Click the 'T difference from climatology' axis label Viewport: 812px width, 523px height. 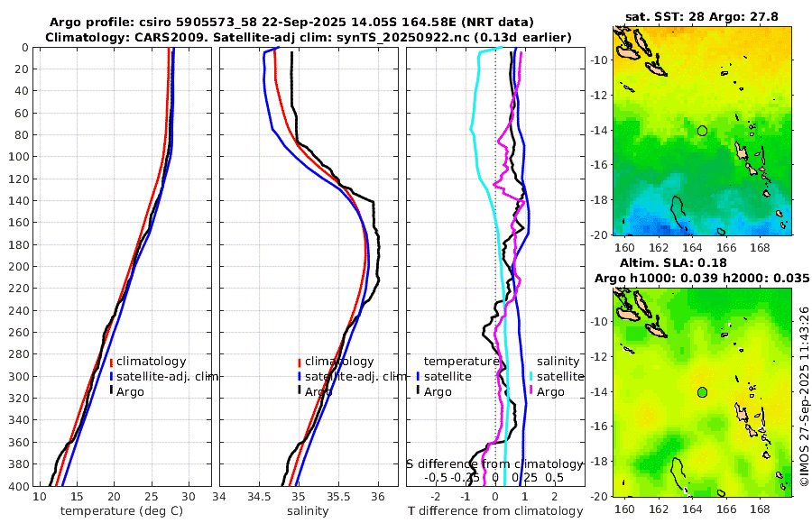(495, 511)
